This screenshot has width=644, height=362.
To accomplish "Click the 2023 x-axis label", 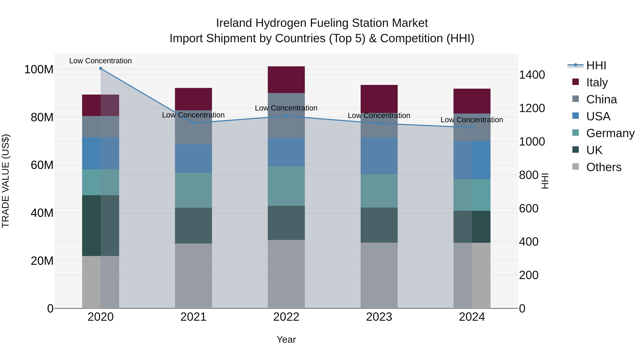I will [379, 317].
